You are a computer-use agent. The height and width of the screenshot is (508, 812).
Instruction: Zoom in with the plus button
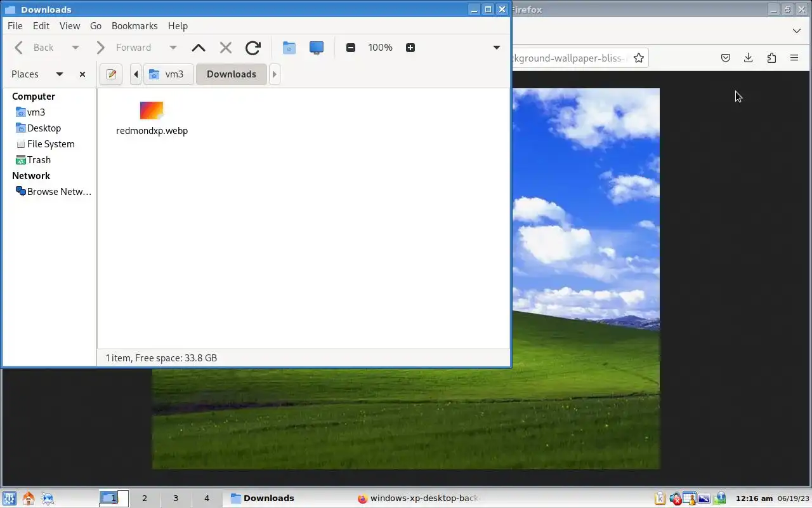coord(410,48)
